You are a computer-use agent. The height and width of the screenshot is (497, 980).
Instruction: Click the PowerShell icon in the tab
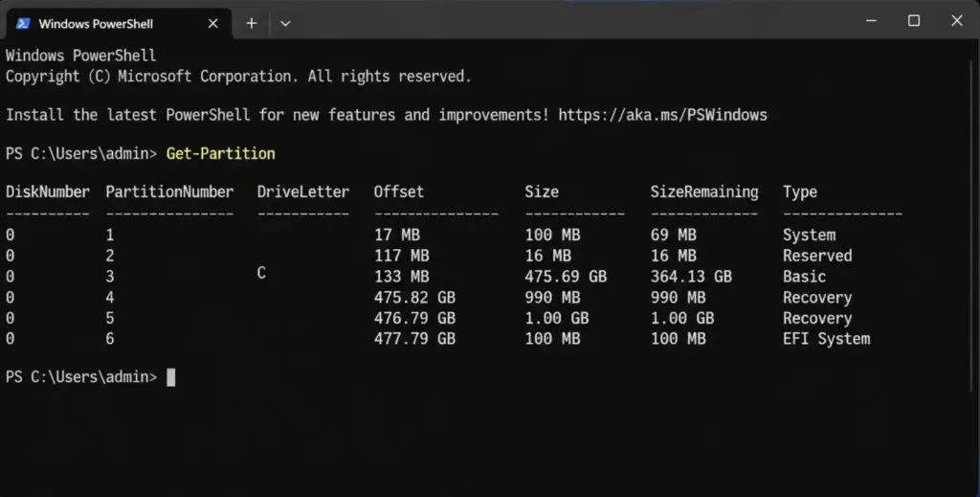(23, 23)
